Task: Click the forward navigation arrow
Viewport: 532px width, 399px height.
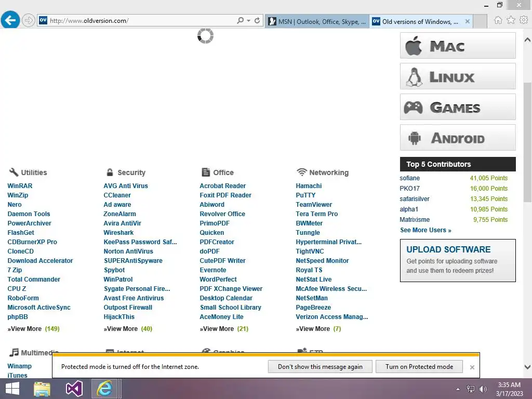Action: pos(29,20)
